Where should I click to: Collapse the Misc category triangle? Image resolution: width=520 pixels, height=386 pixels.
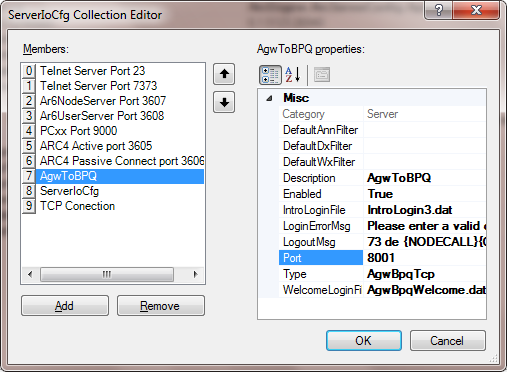(269, 98)
